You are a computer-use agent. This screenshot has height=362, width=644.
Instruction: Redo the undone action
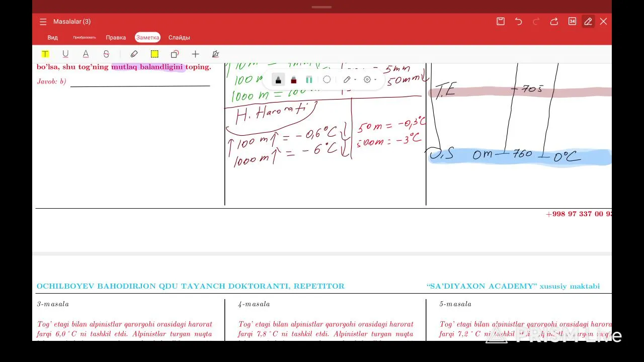tap(536, 21)
